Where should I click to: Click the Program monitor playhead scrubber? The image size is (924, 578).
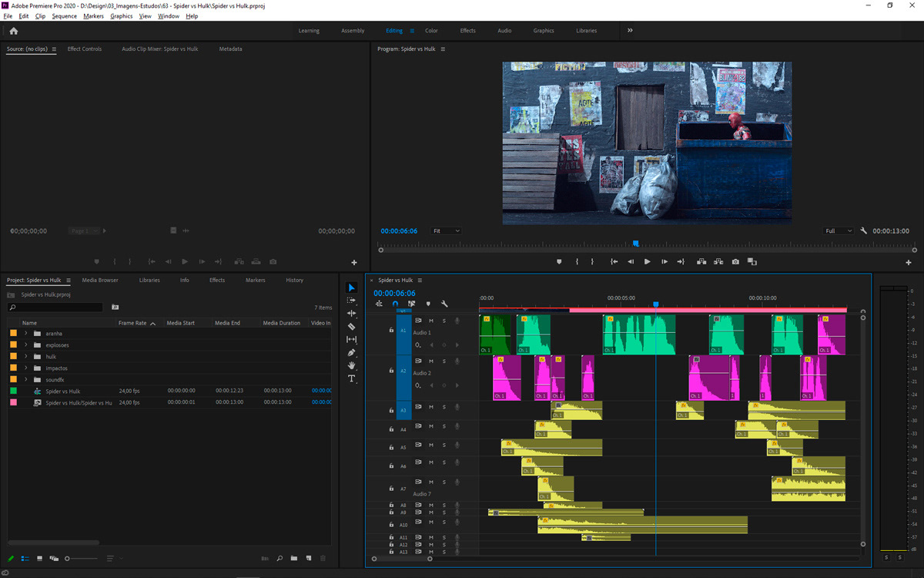tap(635, 244)
